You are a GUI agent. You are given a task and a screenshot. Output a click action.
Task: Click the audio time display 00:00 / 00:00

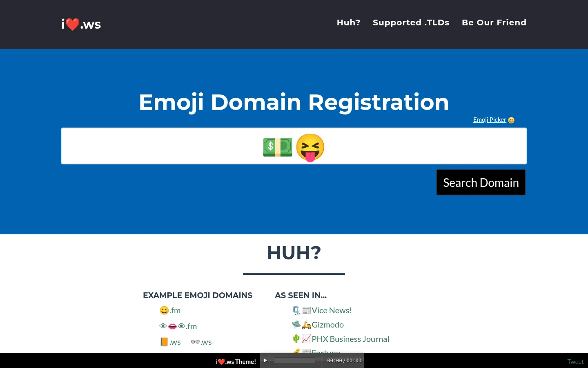tap(344, 361)
